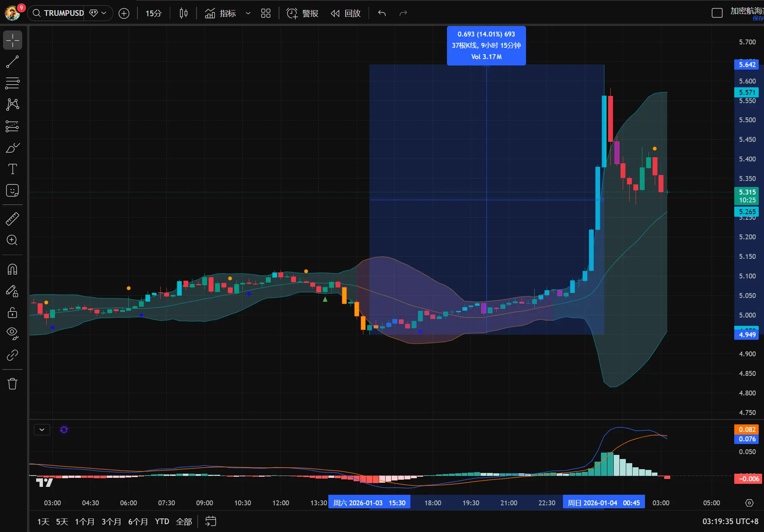Select the trend line drawing tool
The height and width of the screenshot is (532, 764).
tap(12, 62)
